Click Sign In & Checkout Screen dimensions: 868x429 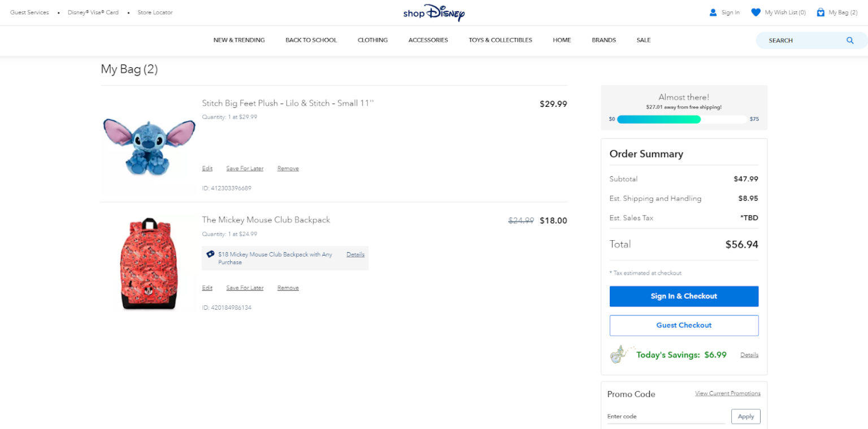[683, 296]
